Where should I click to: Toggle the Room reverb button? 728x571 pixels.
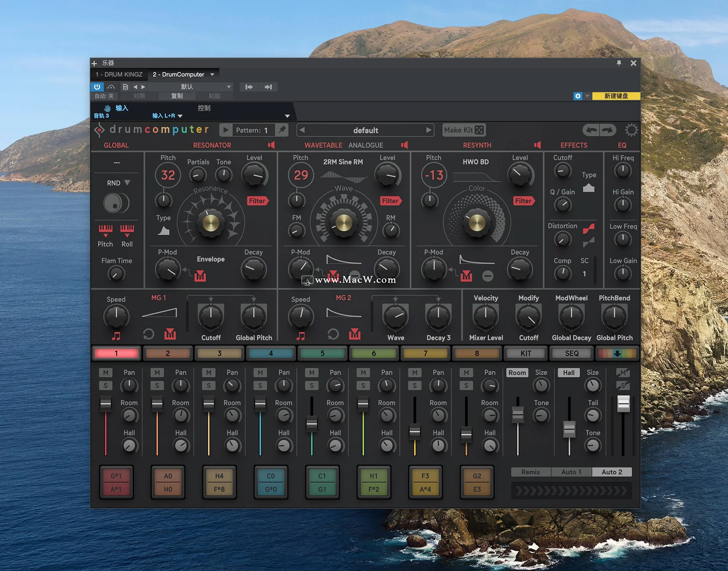(x=517, y=373)
